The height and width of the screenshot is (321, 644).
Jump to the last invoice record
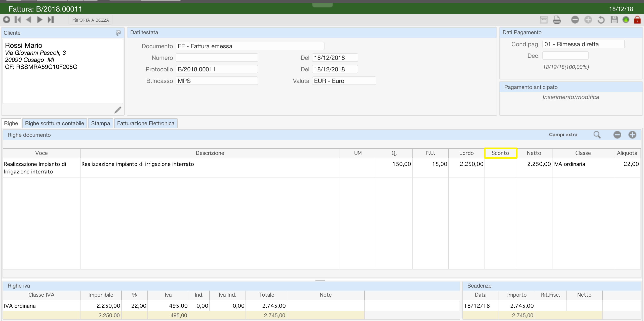51,20
